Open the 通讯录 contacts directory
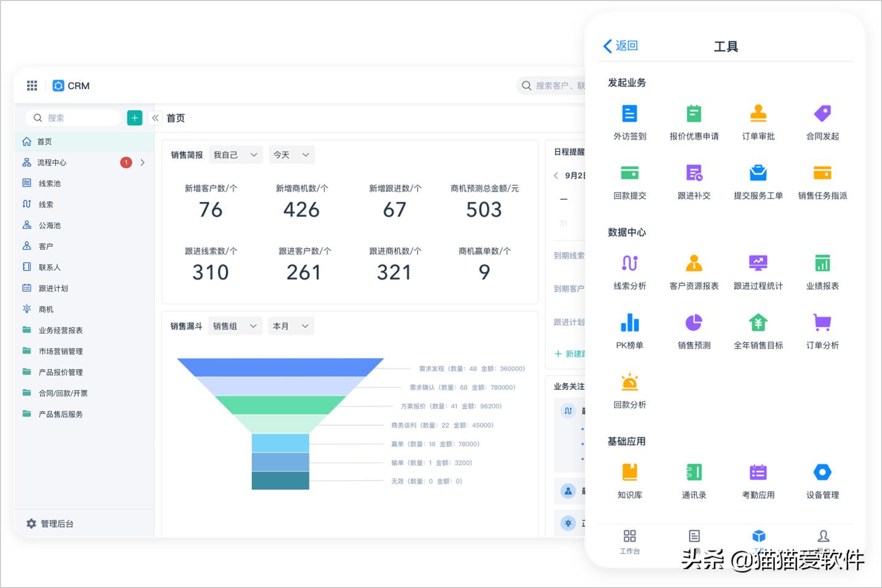This screenshot has width=882, height=588. [x=694, y=480]
